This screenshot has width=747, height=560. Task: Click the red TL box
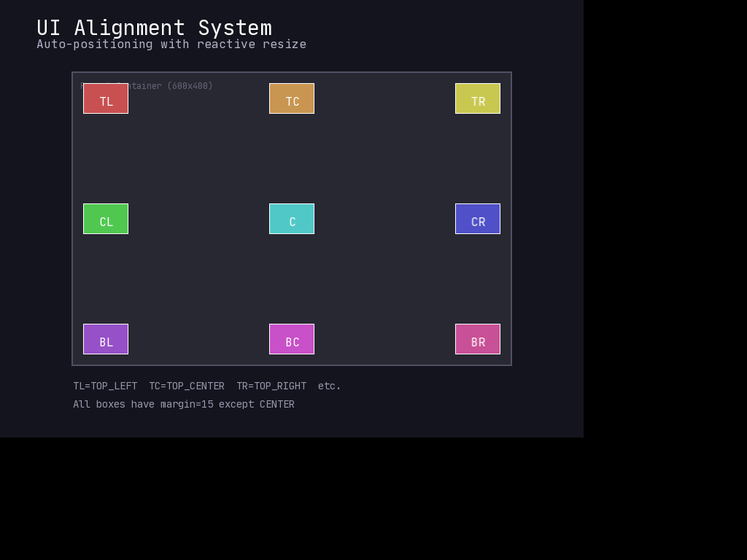point(106,98)
